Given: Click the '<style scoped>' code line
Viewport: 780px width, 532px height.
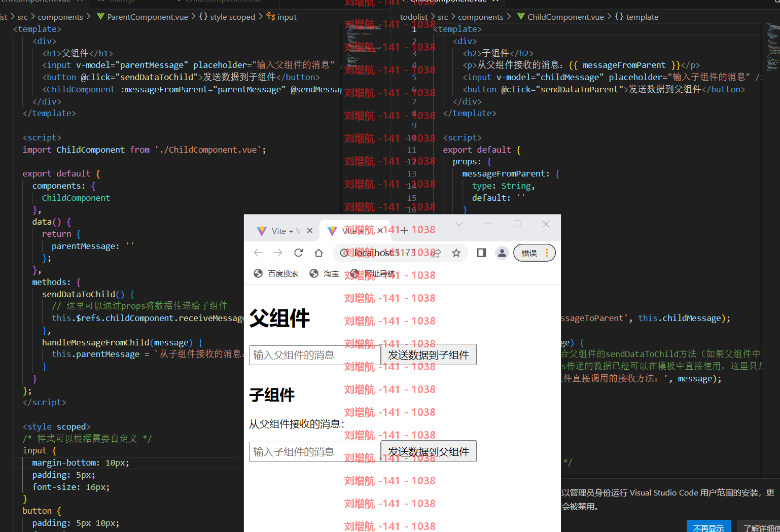Looking at the screenshot, I should 56,427.
